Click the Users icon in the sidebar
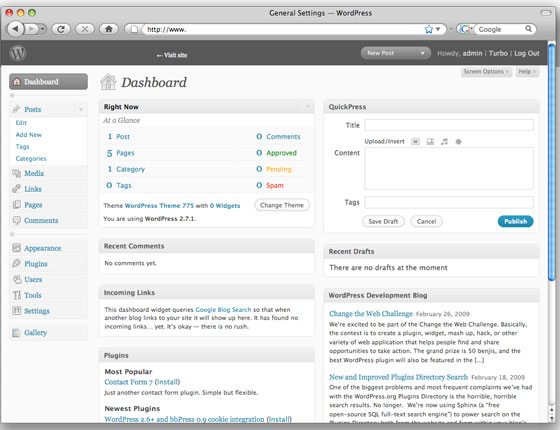 coord(17,279)
